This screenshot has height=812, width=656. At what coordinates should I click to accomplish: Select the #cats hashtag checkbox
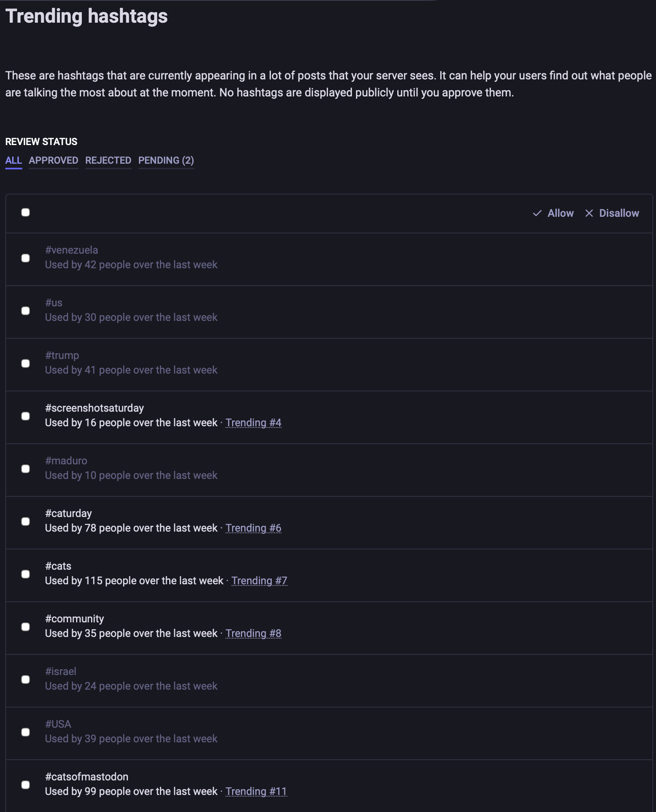click(x=26, y=574)
